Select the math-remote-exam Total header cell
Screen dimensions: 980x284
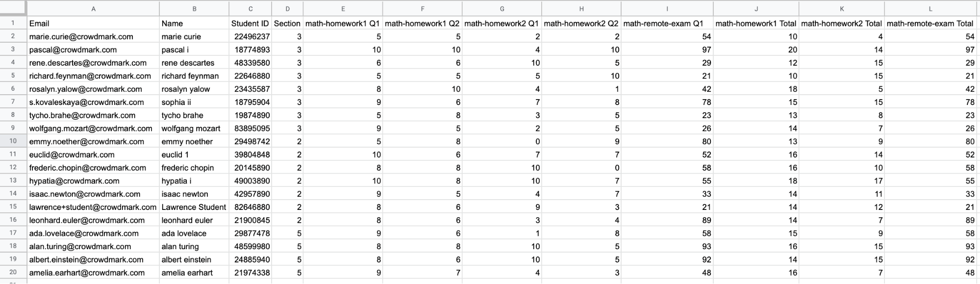pyautogui.click(x=930, y=23)
